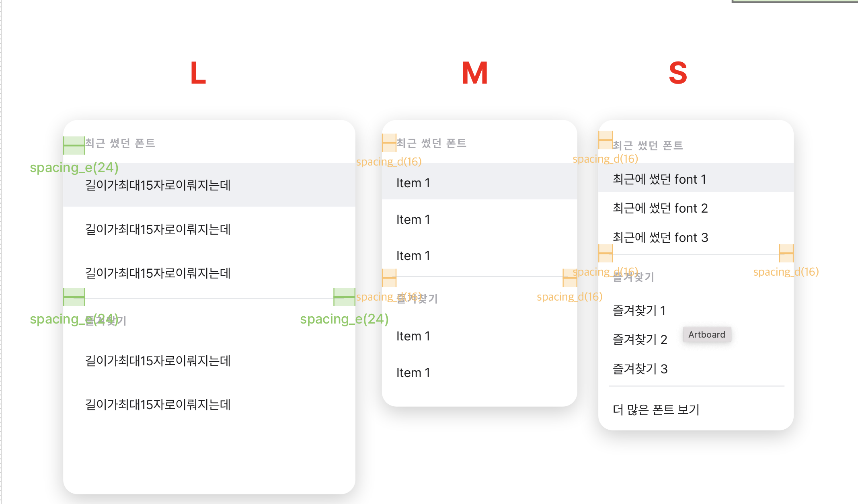The height and width of the screenshot is (504, 858).
Task: Click bottom '길이가최대15자로이뤄지는데' row in L menu
Action: pyautogui.click(x=209, y=404)
